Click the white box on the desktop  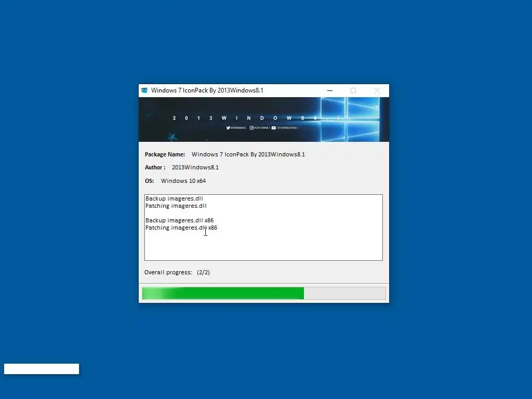42,369
